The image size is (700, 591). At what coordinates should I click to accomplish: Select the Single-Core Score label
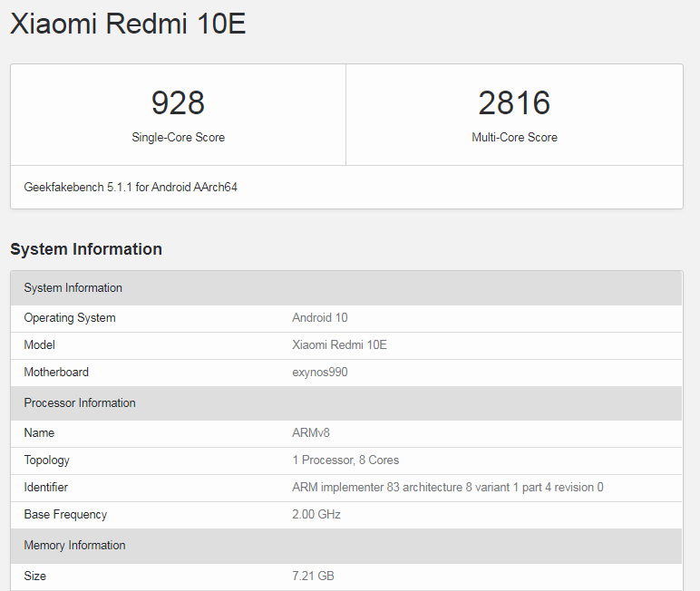pyautogui.click(x=178, y=138)
